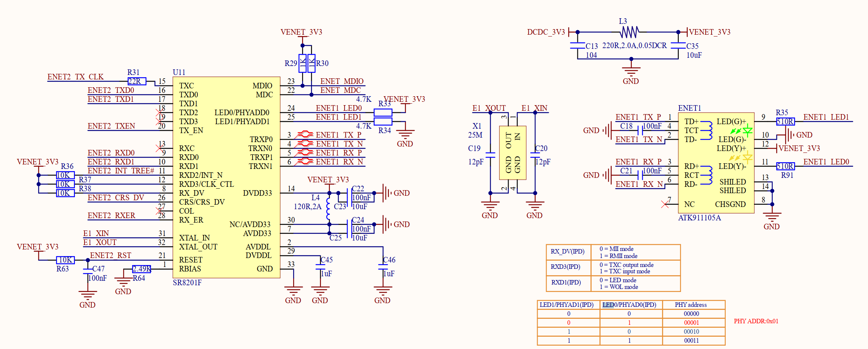868x349 pixels.
Task: Click the SR8201F part label
Action: coord(187,283)
